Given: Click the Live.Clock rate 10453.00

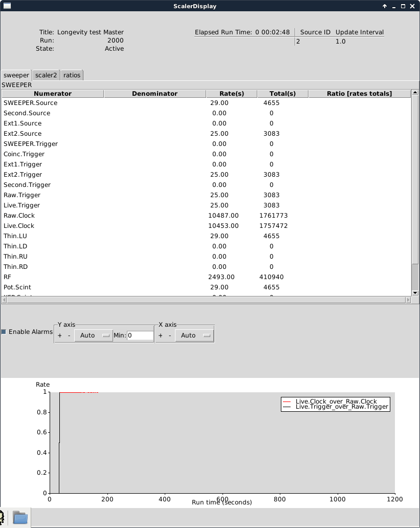Looking at the screenshot, I should click(x=223, y=226).
